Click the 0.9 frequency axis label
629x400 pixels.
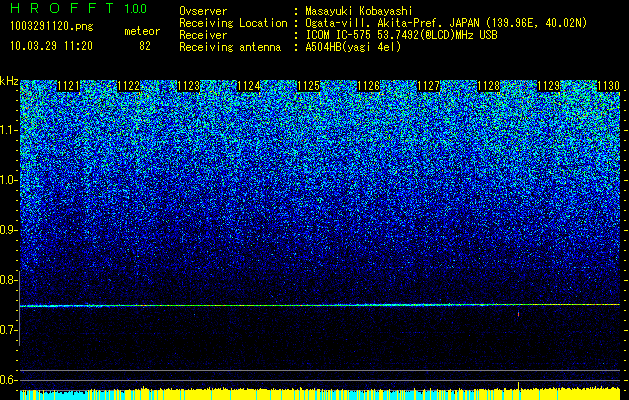[x=8, y=230]
